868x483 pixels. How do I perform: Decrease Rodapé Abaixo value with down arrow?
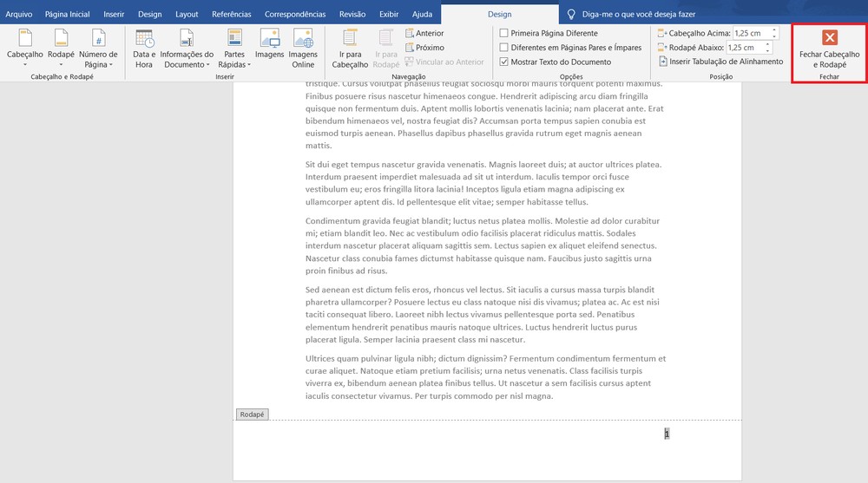767,51
